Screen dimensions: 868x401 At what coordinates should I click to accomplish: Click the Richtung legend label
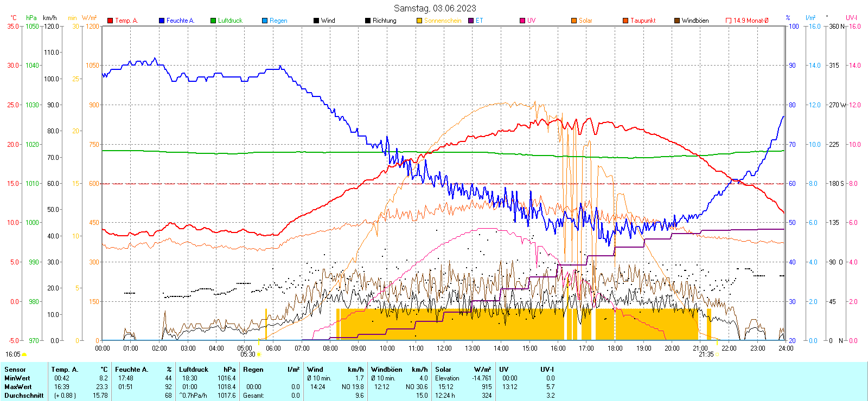tap(384, 21)
